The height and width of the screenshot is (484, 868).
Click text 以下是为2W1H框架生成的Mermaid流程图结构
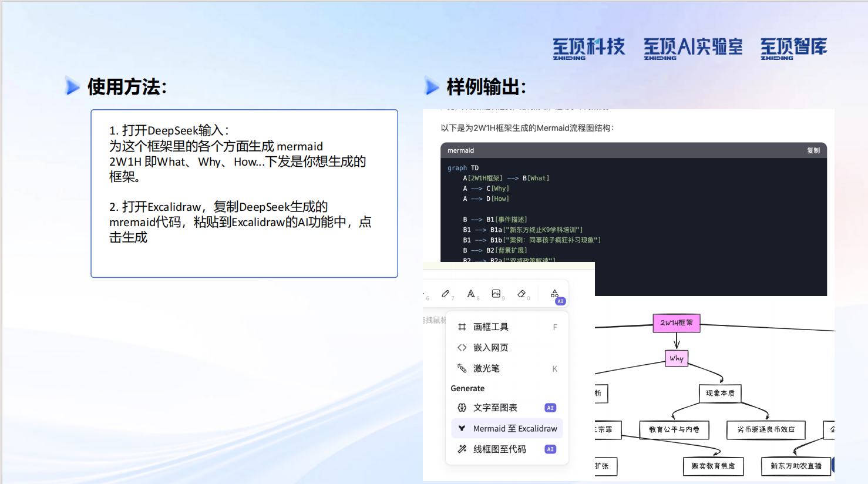[527, 128]
